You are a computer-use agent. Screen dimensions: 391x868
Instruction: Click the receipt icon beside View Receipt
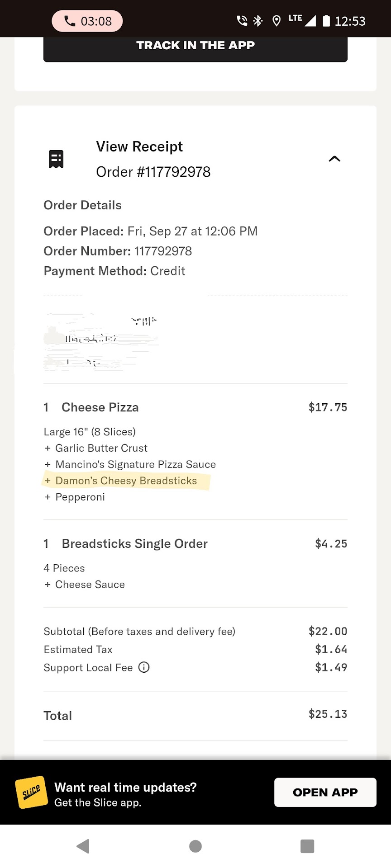click(56, 159)
